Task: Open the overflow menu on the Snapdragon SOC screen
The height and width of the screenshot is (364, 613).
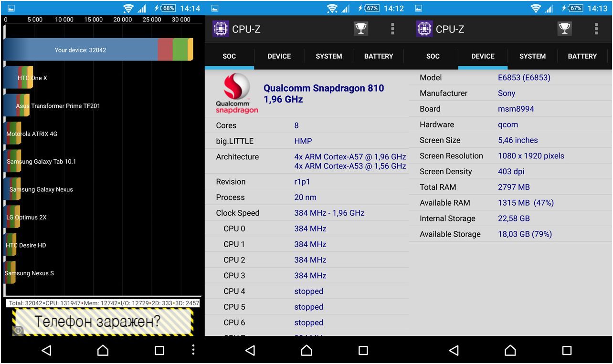Action: 392,29
